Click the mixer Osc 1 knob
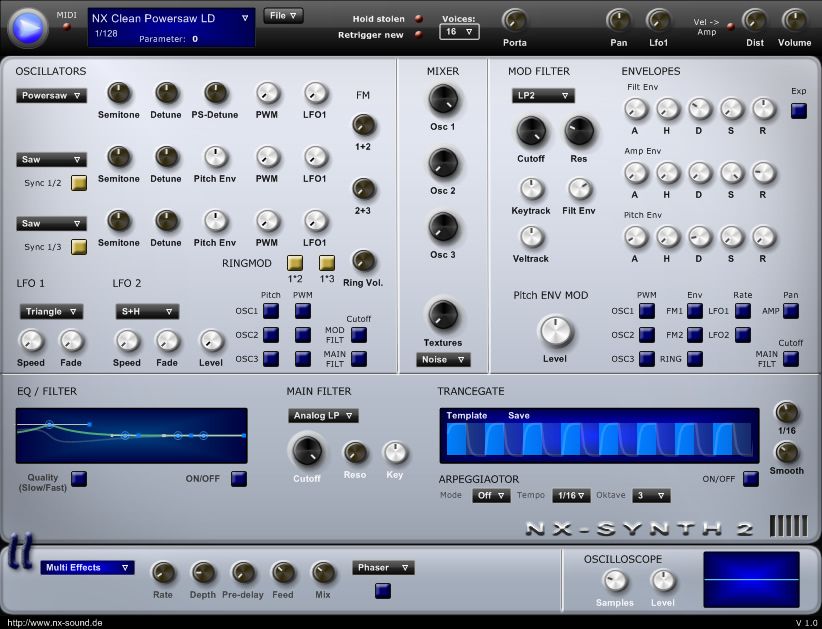Image resolution: width=822 pixels, height=629 pixels. (443, 99)
